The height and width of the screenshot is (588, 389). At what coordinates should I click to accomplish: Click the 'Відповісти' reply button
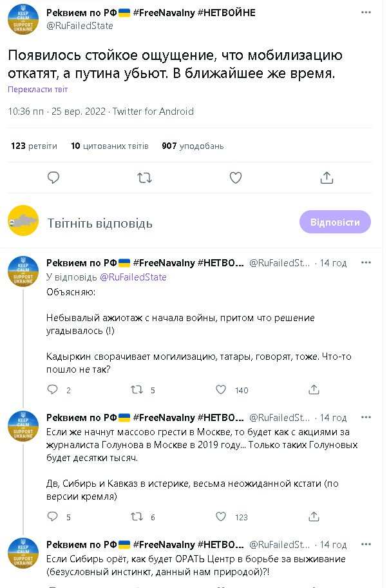335,222
